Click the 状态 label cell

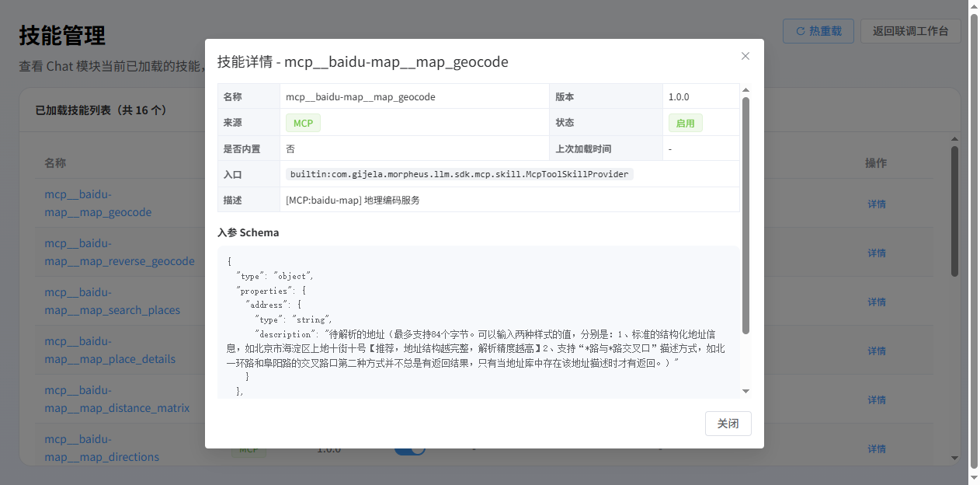[606, 123]
